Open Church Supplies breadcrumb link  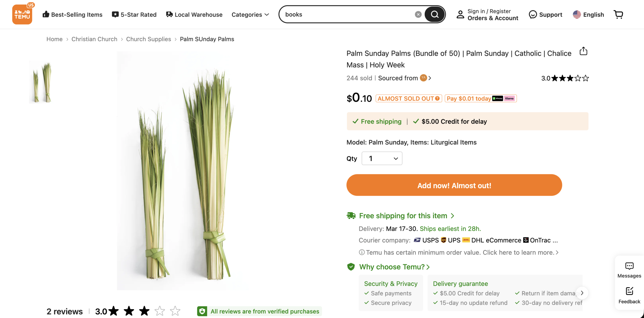(x=148, y=39)
